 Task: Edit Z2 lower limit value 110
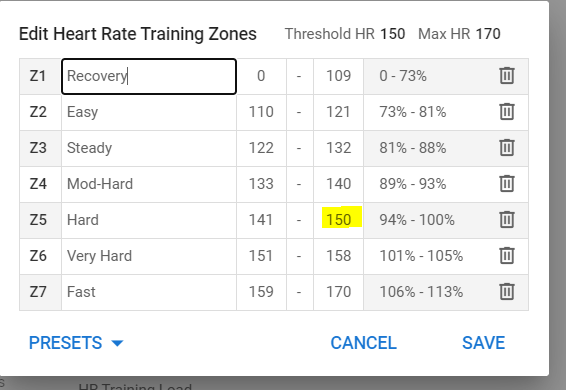261,112
